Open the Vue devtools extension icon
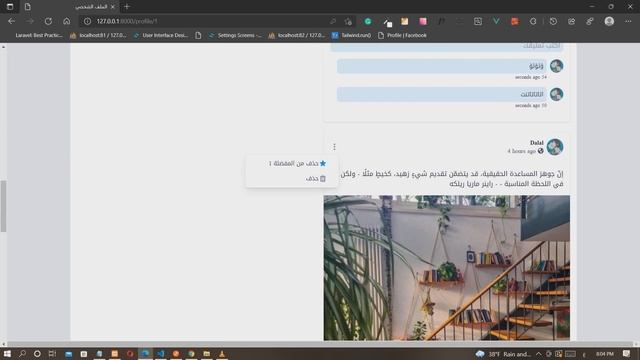Screen dimensions: 640x360 coord(496,21)
